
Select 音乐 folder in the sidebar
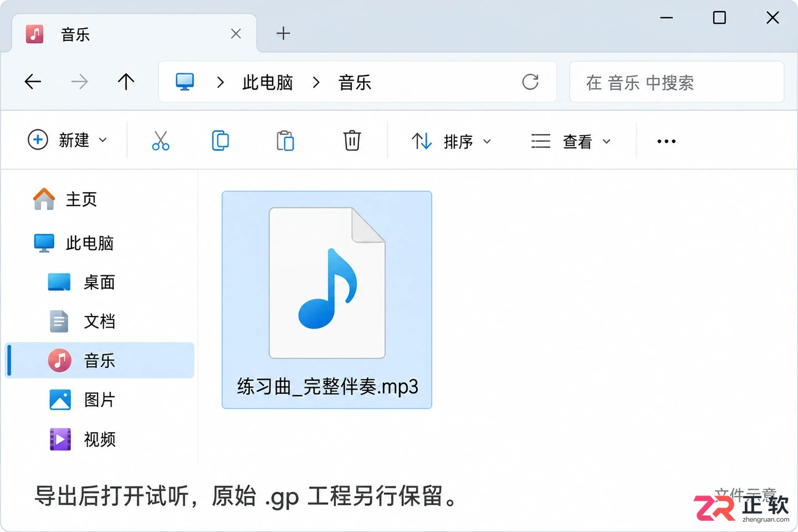pyautogui.click(x=100, y=360)
